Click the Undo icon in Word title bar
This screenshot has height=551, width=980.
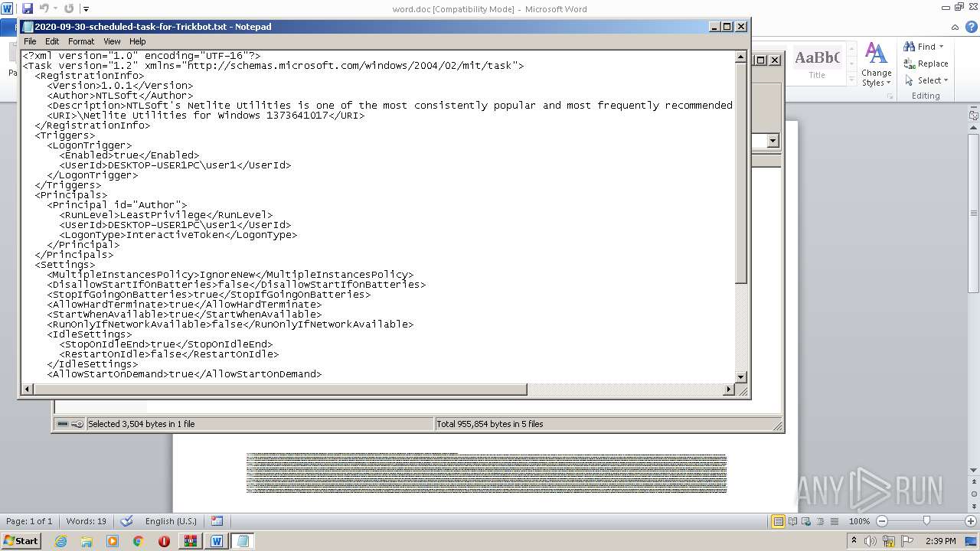(44, 8)
